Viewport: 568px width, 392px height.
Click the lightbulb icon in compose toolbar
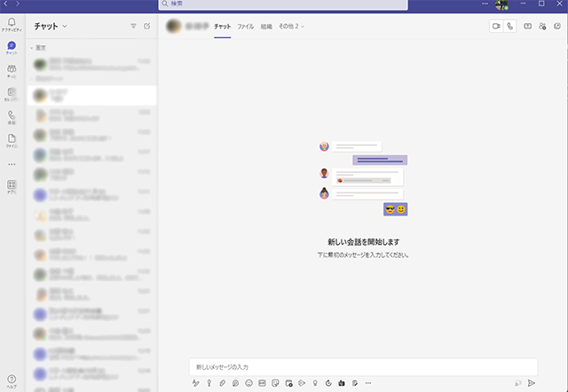click(315, 383)
